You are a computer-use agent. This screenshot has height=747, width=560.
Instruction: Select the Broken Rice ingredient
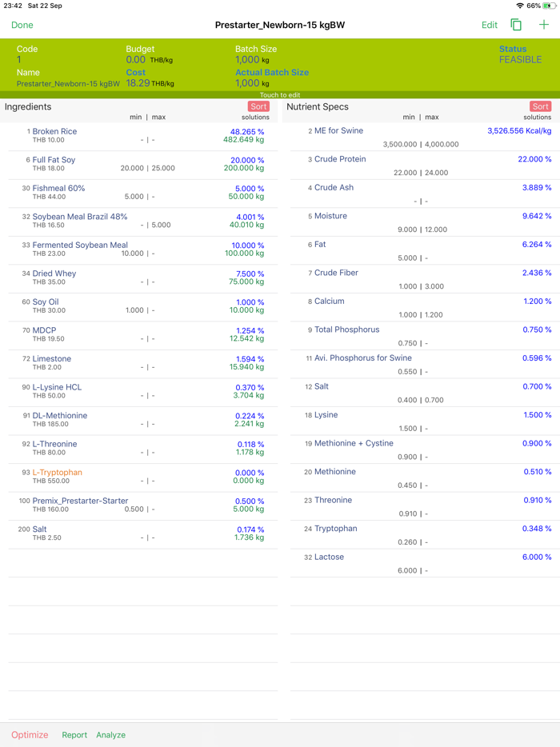(x=143, y=136)
